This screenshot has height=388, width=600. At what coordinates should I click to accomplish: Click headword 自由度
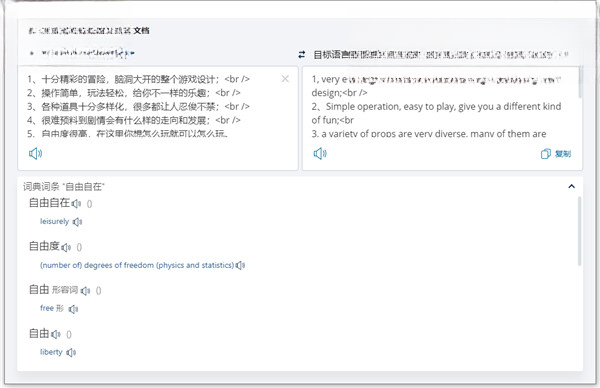44,246
